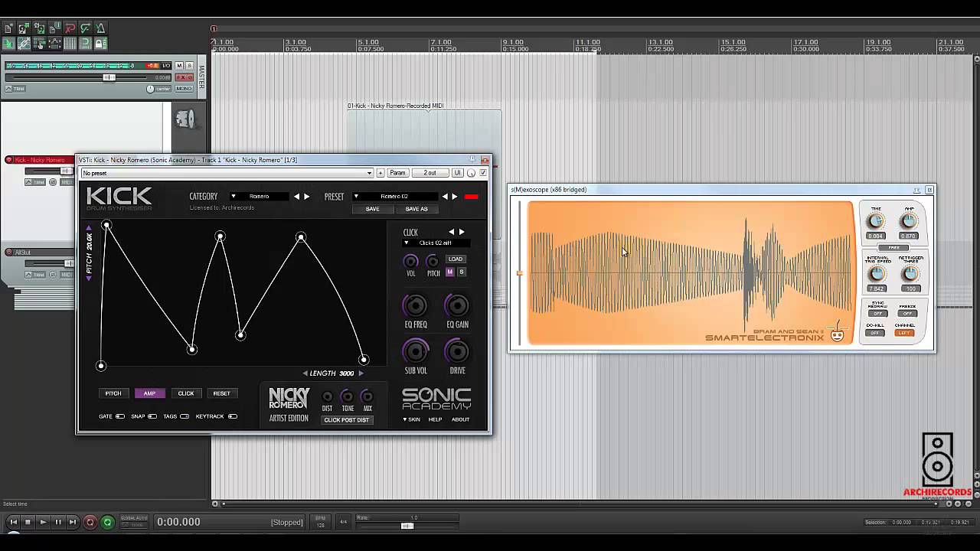Image resolution: width=980 pixels, height=551 pixels.
Task: Click the playback Rate slider handle
Action: [407, 526]
